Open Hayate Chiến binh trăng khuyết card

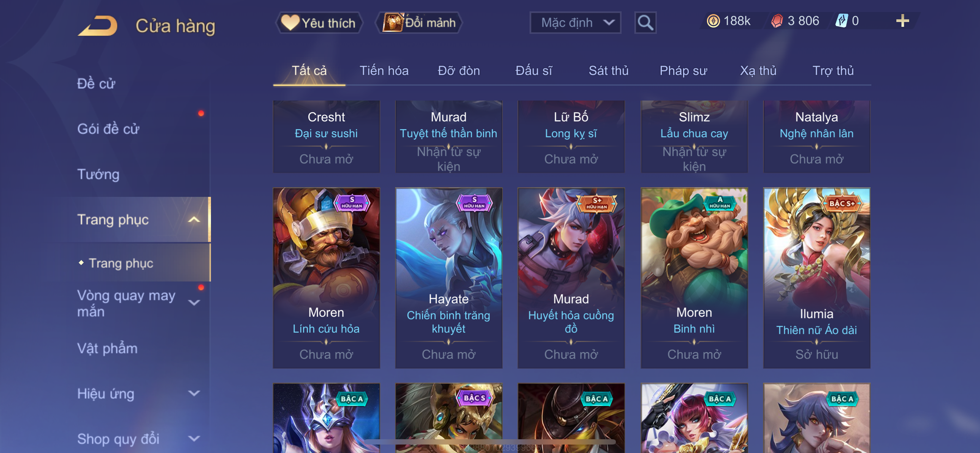[448, 278]
